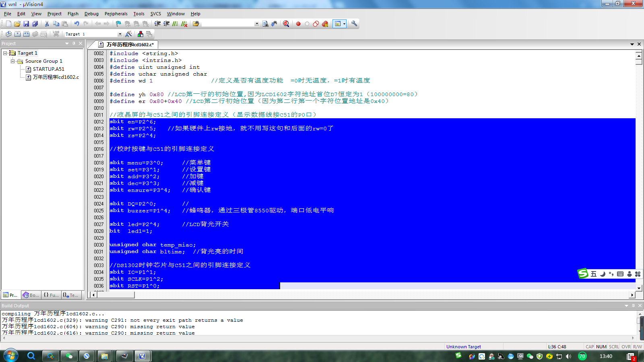Insert breakpoint with the red dot icon
644x362 pixels.
[x=298, y=24]
